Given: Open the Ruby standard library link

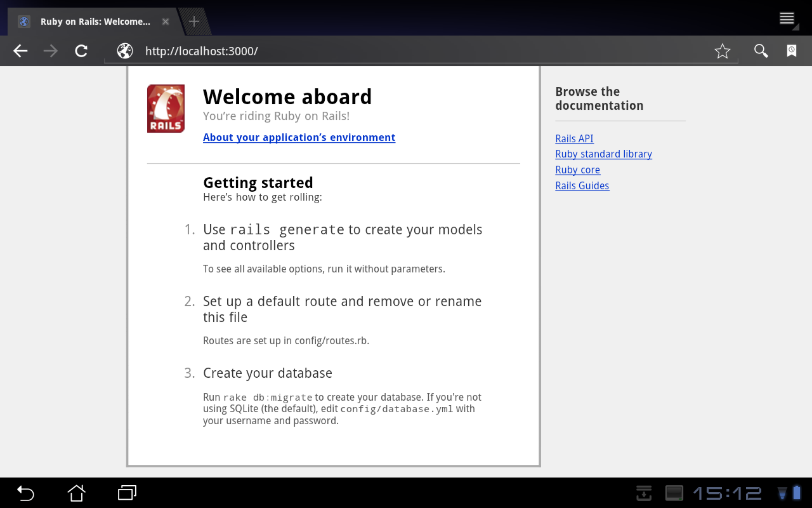Looking at the screenshot, I should pyautogui.click(x=603, y=154).
